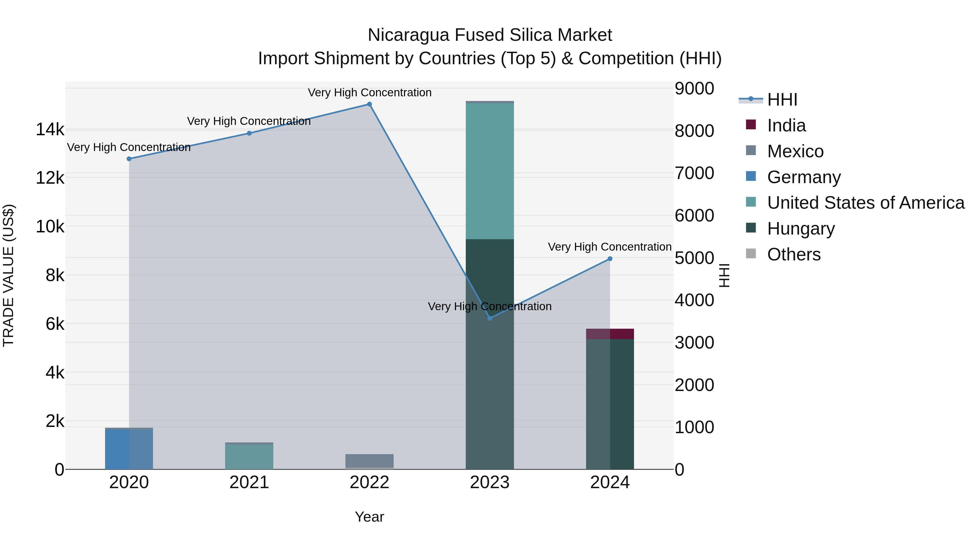
Task: Click the India maroon legend swatch
Action: click(x=751, y=124)
